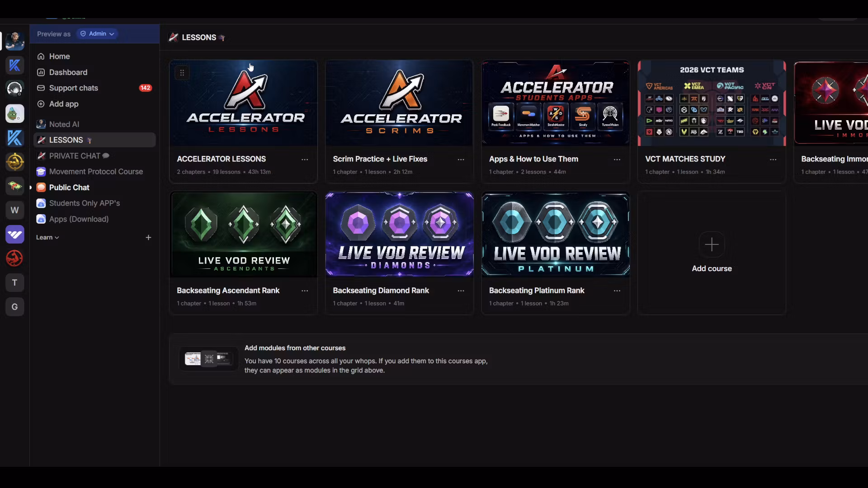868x488 pixels.
Task: Open the W workspace icon
Action: 14,210
